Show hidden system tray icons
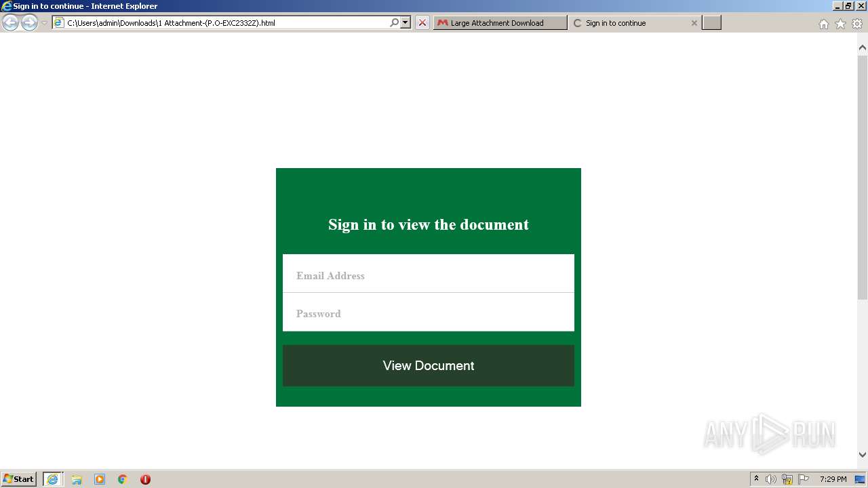The image size is (868, 488). (756, 479)
